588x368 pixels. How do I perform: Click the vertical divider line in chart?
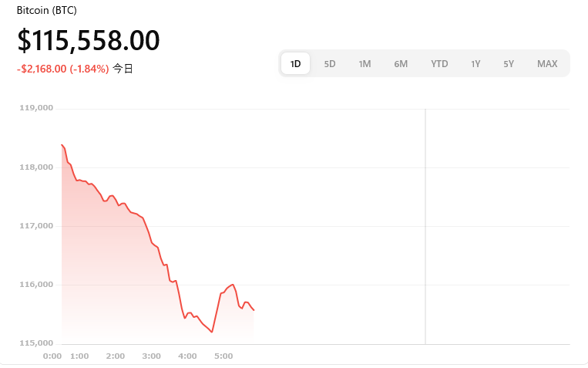click(425, 227)
